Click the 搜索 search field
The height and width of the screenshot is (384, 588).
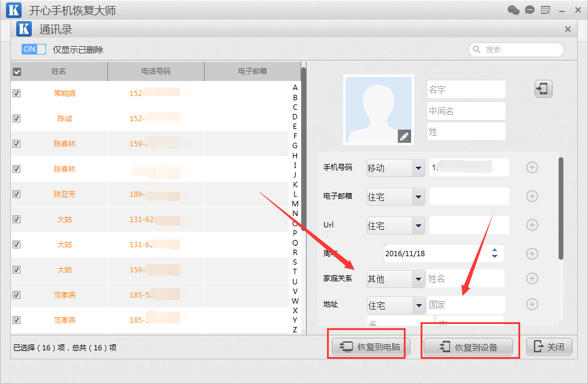tap(516, 49)
